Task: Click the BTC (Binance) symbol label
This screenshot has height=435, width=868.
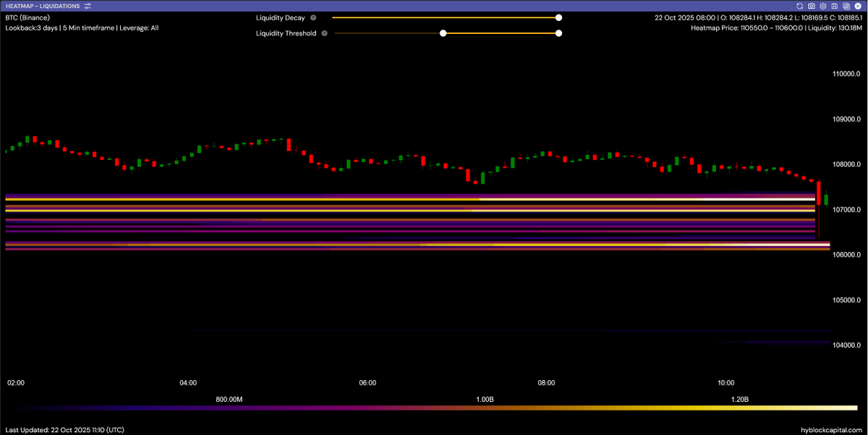Action: click(x=27, y=17)
